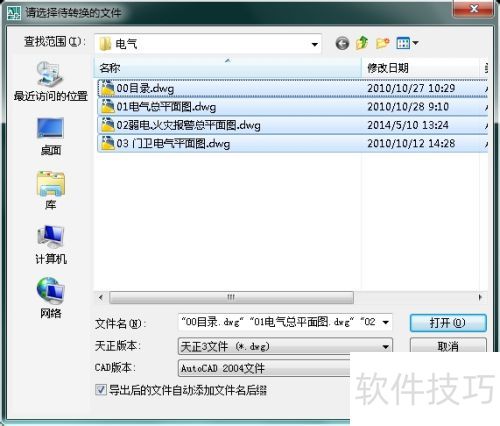This screenshot has height=426, width=500.
Task: Expand the 天正版本 dropdown
Action: point(385,347)
